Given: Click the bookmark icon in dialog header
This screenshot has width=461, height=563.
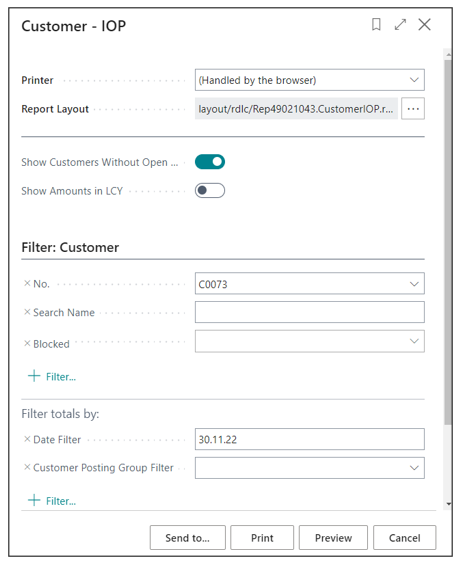Looking at the screenshot, I should (376, 25).
